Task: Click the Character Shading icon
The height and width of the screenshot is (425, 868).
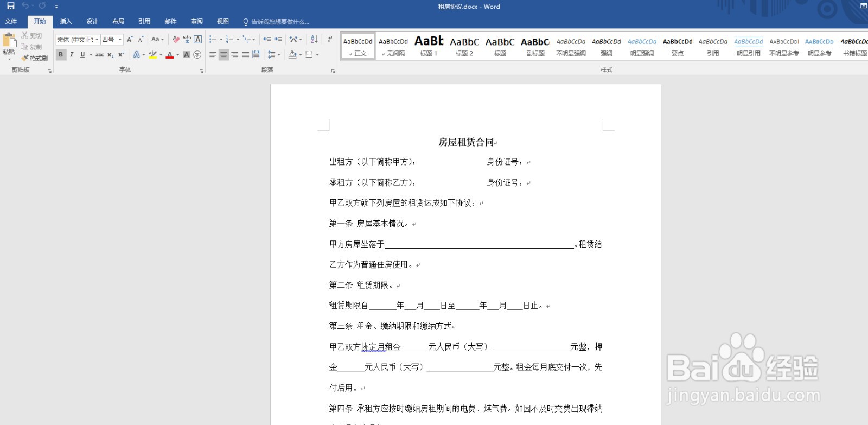Action: [x=187, y=55]
